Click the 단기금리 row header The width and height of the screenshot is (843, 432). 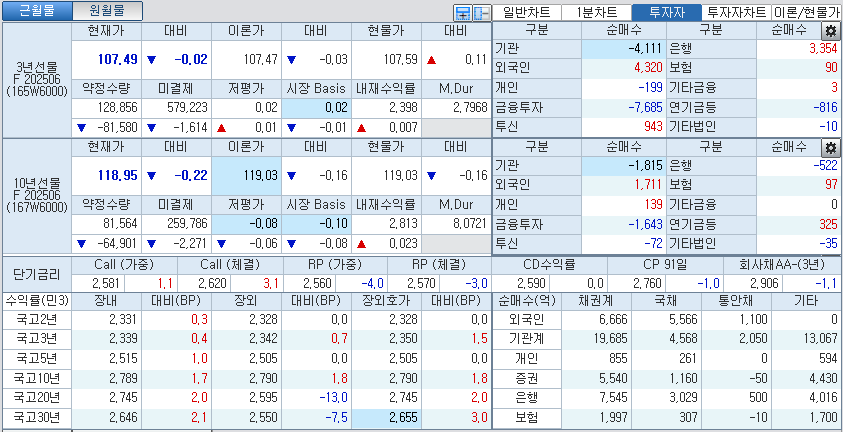(x=37, y=274)
